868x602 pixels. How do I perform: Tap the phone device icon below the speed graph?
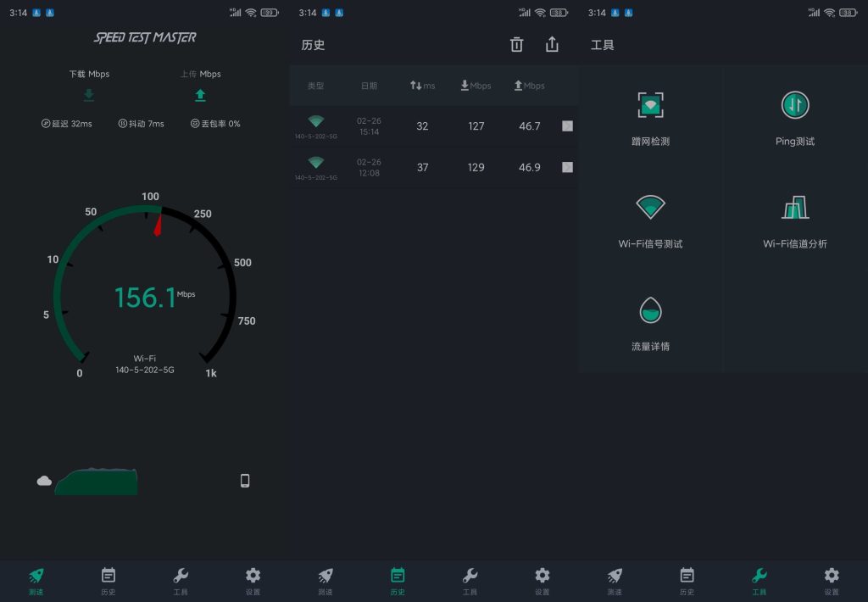point(244,480)
